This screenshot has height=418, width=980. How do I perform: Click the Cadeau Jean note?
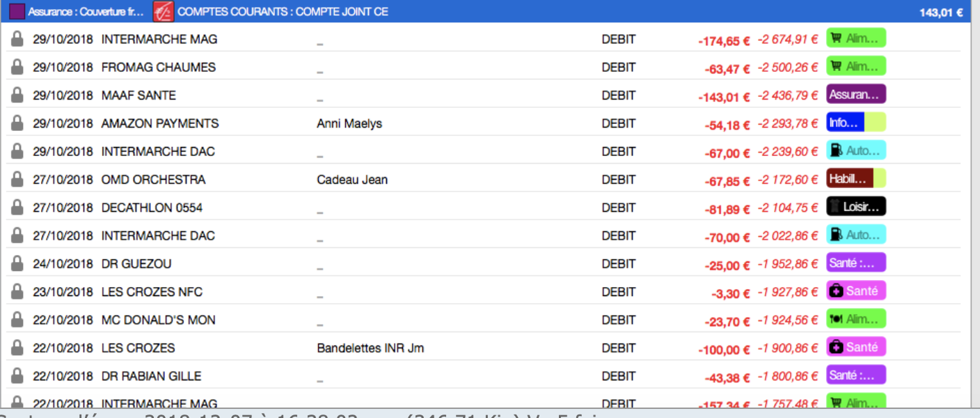coord(352,180)
